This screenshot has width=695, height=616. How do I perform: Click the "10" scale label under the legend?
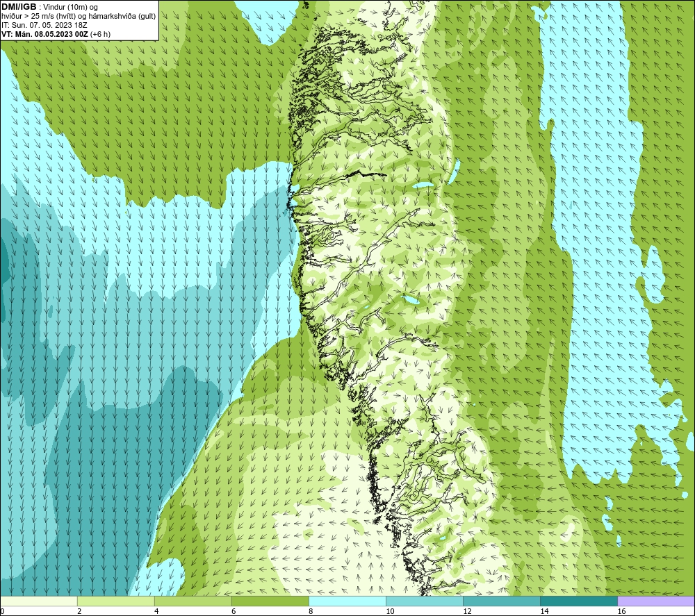(x=390, y=611)
